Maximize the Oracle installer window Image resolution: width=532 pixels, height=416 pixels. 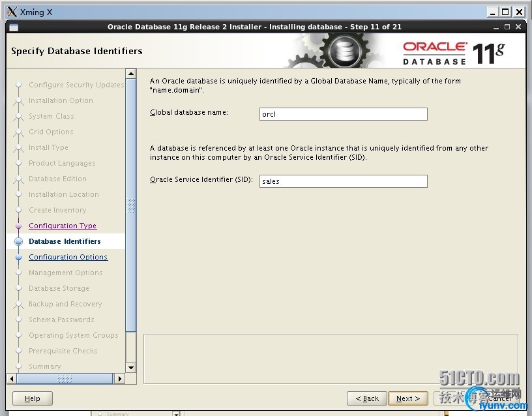coord(507,27)
